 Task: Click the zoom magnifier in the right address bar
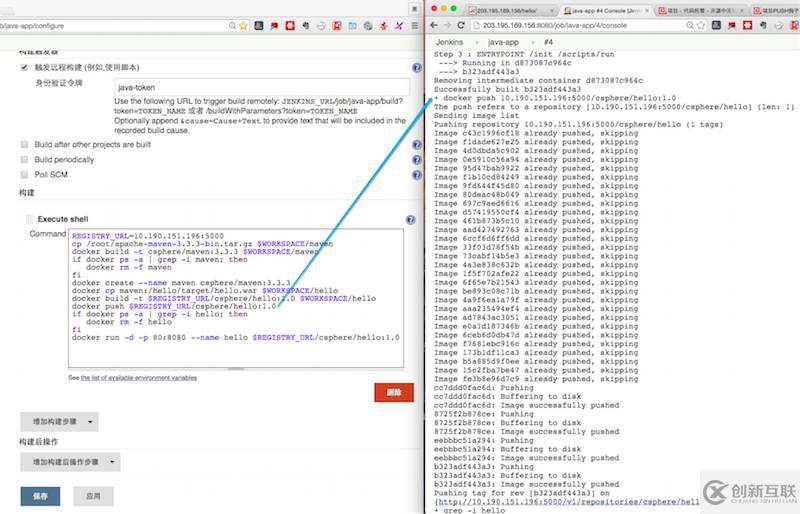(690, 25)
